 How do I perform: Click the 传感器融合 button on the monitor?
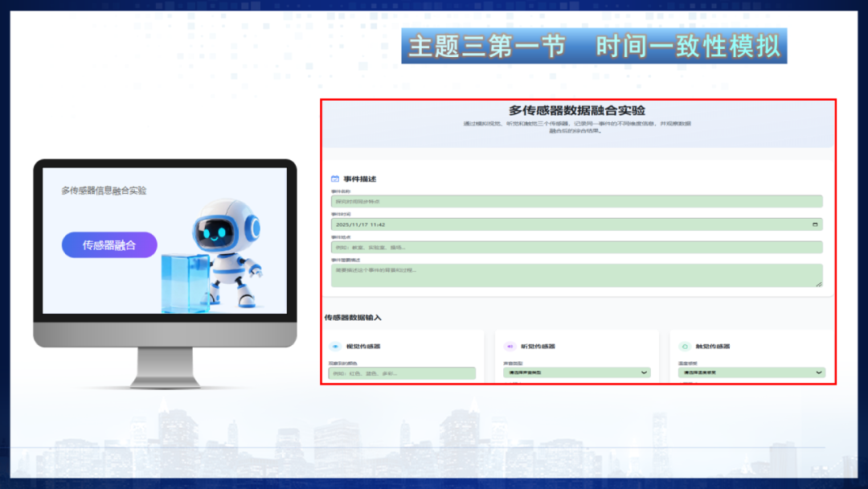[109, 244]
